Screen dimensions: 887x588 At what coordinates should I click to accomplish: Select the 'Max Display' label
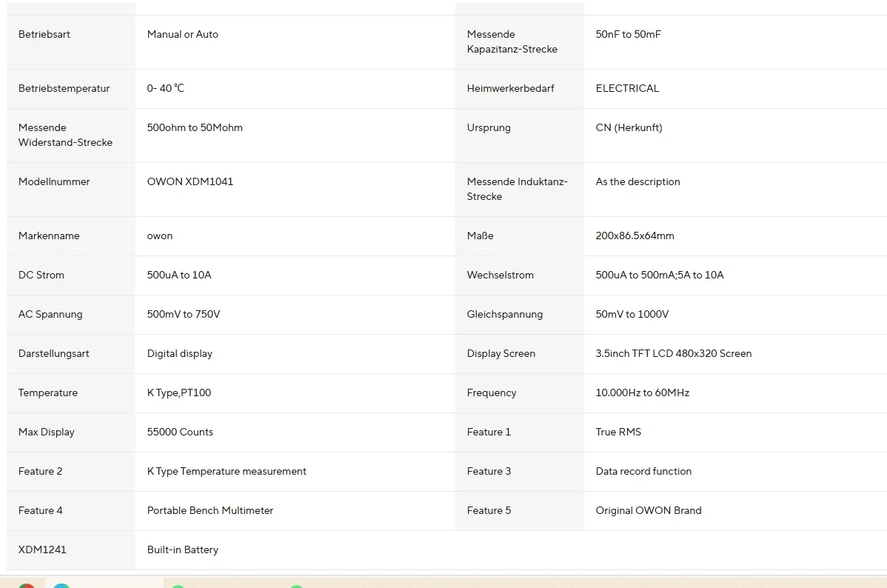tap(46, 432)
